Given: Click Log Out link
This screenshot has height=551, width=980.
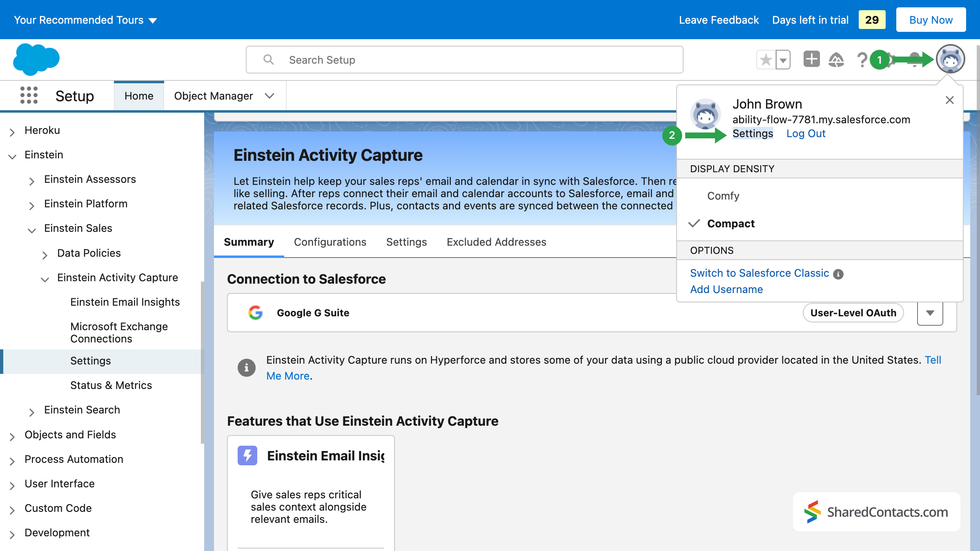Looking at the screenshot, I should [x=806, y=133].
